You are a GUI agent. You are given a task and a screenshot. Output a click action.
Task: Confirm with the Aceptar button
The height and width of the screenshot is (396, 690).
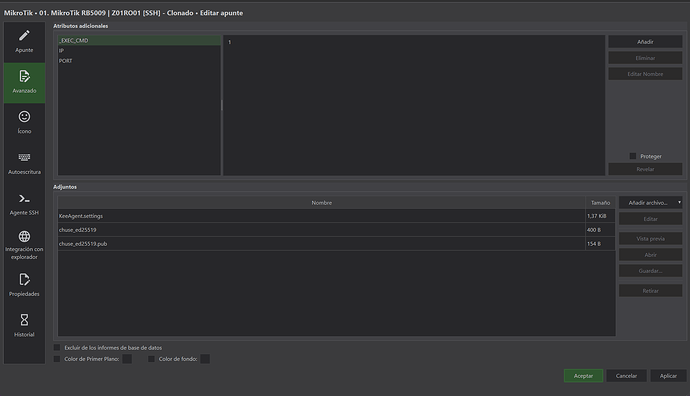pos(583,376)
